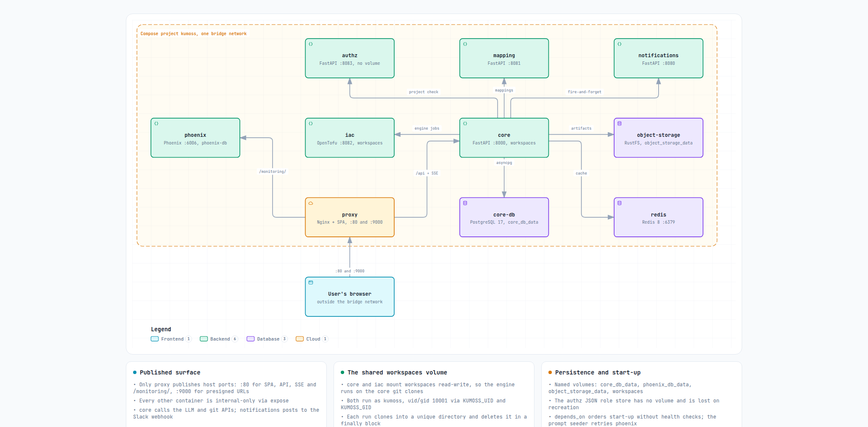
Task: Select the core-db PostgreSQL node
Action: (504, 217)
